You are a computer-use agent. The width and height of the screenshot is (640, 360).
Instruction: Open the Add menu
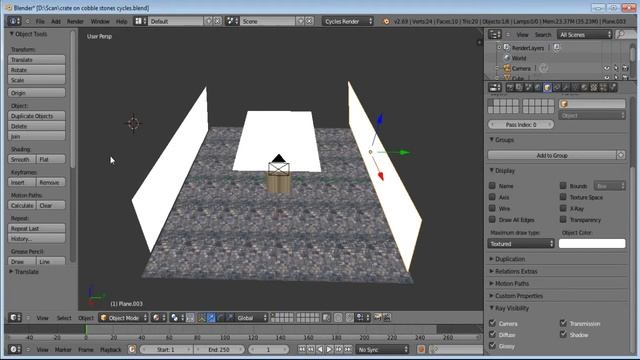[x=56, y=21]
